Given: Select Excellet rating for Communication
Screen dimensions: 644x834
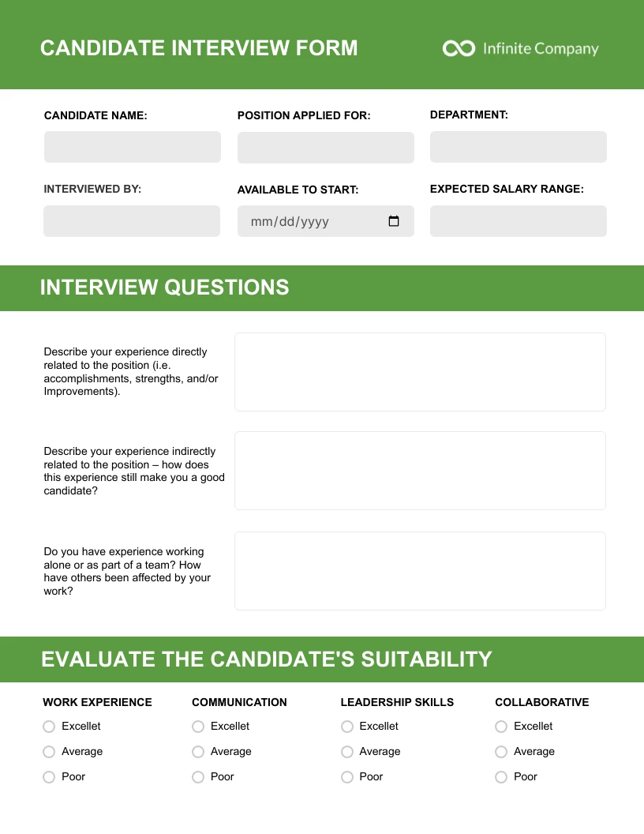Looking at the screenshot, I should click(198, 727).
